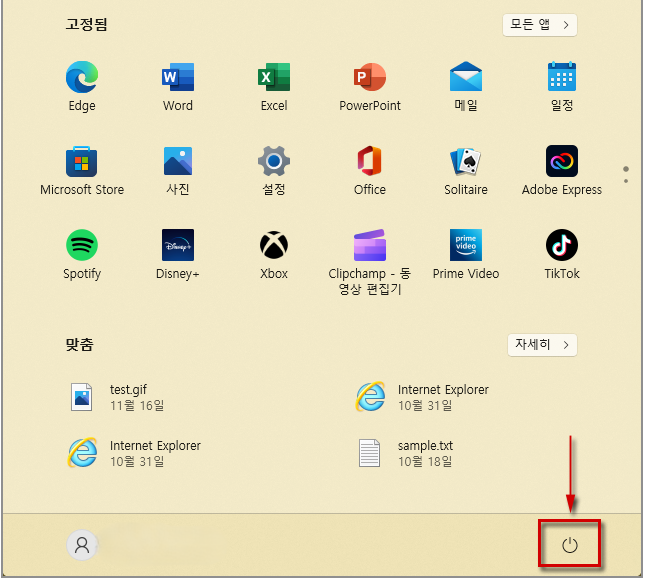Start PowerPoint from pinned apps
The width and height of the screenshot is (649, 584).
[x=370, y=86]
